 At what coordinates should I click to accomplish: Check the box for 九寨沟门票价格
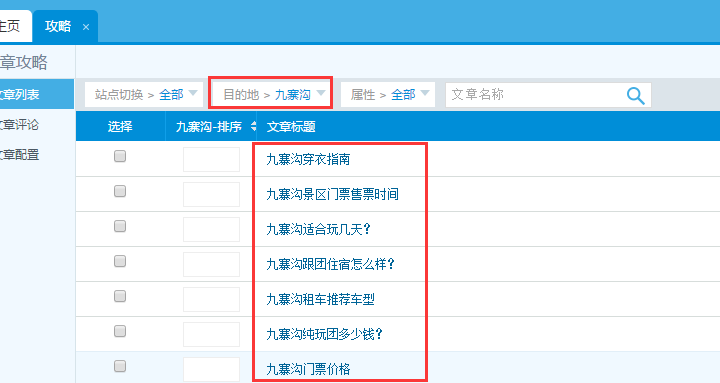(x=120, y=366)
